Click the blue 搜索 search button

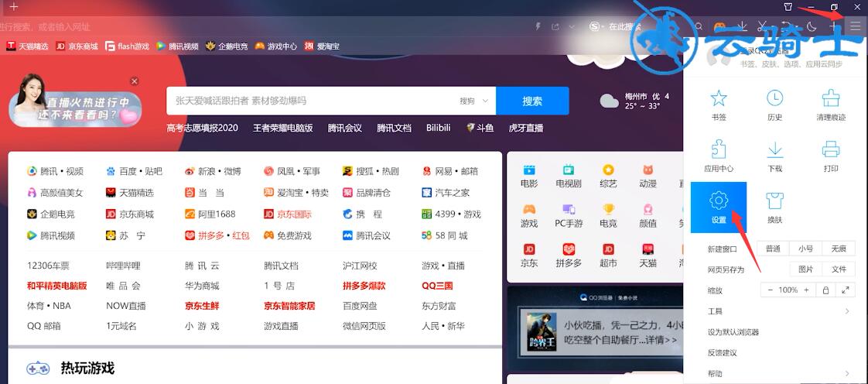532,101
